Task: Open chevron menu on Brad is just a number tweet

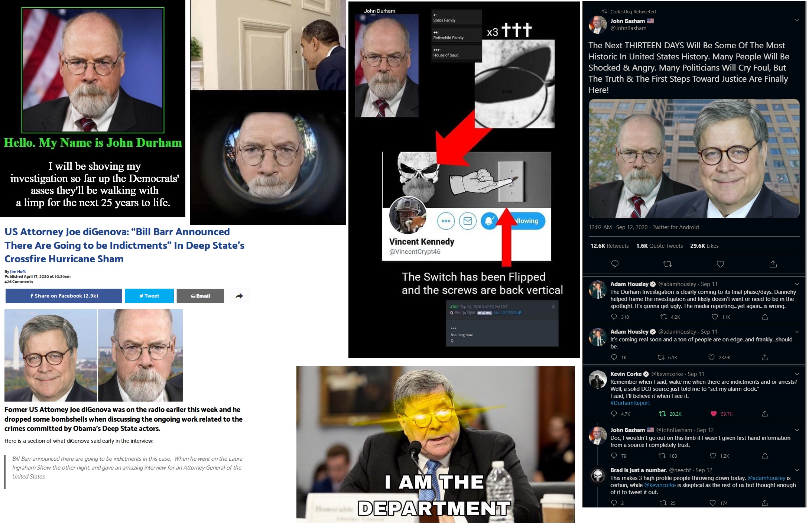Action: point(796,470)
